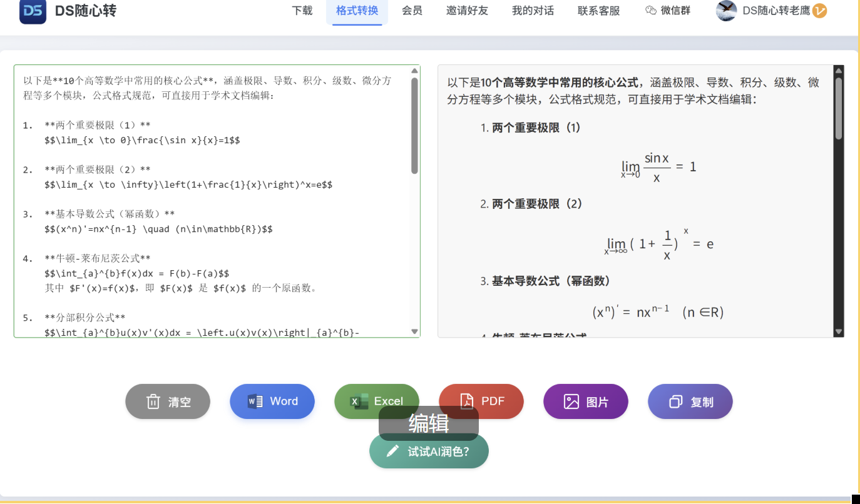The height and width of the screenshot is (504, 860).
Task: Click the source line **两个重要极限（1）**
Action: tap(98, 125)
